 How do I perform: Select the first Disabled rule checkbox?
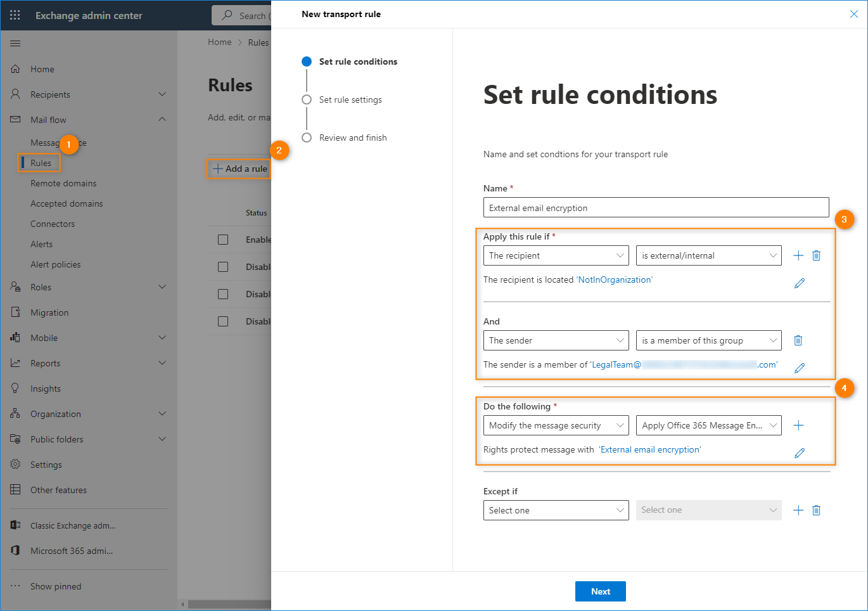coord(223,267)
